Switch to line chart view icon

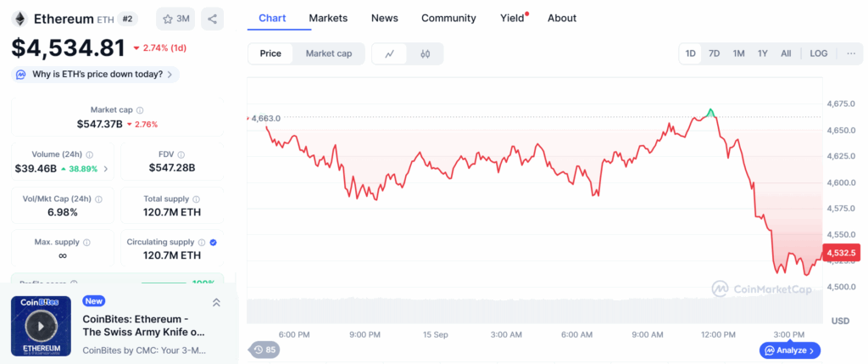click(x=390, y=53)
